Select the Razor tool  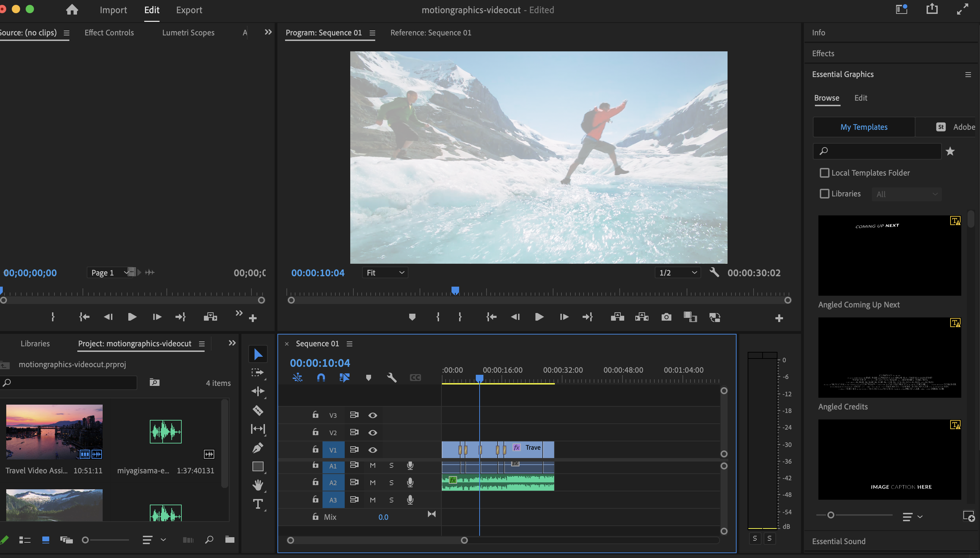pos(258,410)
